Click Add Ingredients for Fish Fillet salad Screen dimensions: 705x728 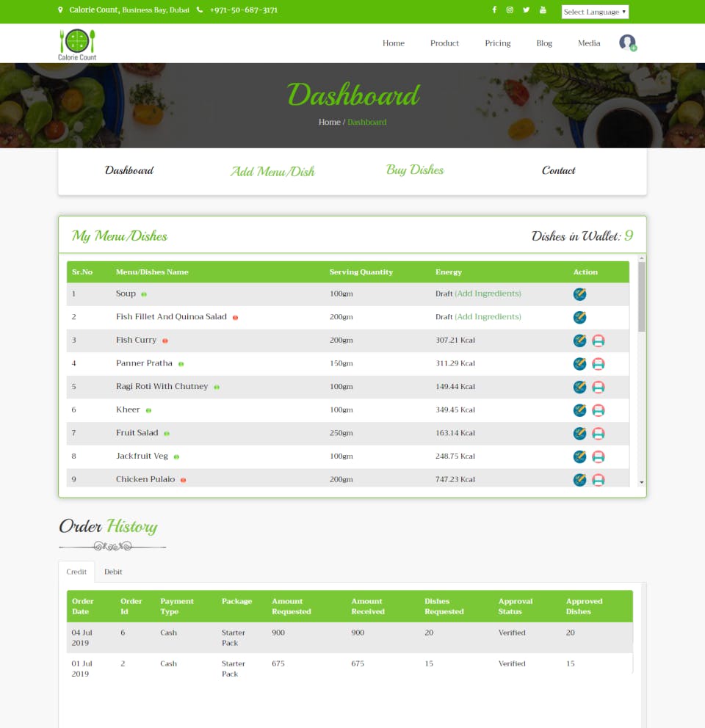tap(488, 316)
